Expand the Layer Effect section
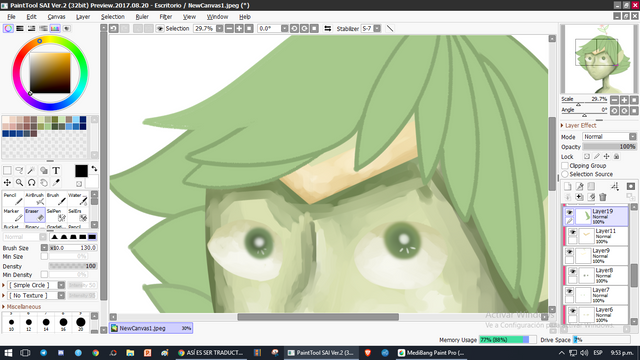Viewport: 640px width, 360px height. [x=562, y=125]
